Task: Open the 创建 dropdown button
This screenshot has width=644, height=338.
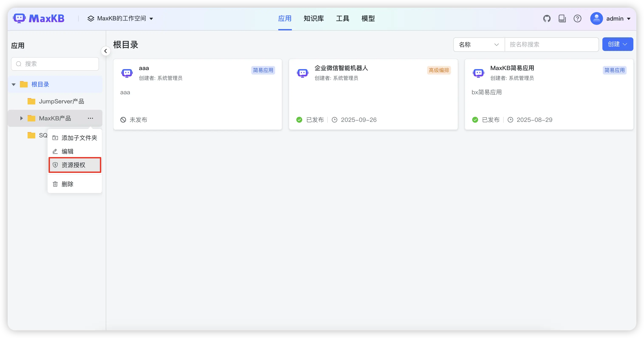Action: [617, 44]
